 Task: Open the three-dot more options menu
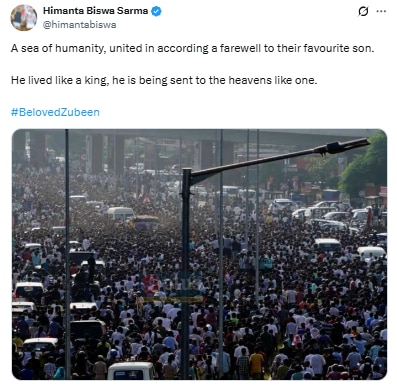pos(381,11)
